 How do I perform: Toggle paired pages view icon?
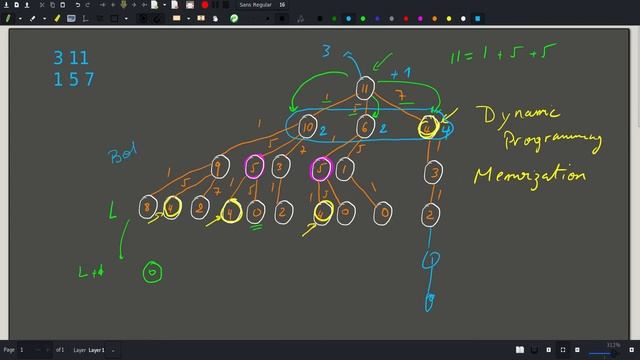[520, 350]
